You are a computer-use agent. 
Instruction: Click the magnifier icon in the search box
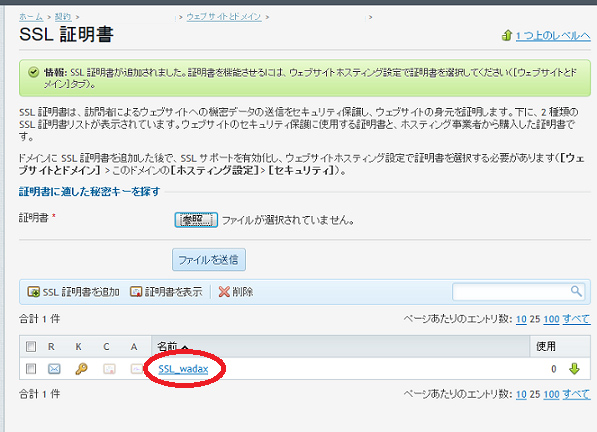576,292
